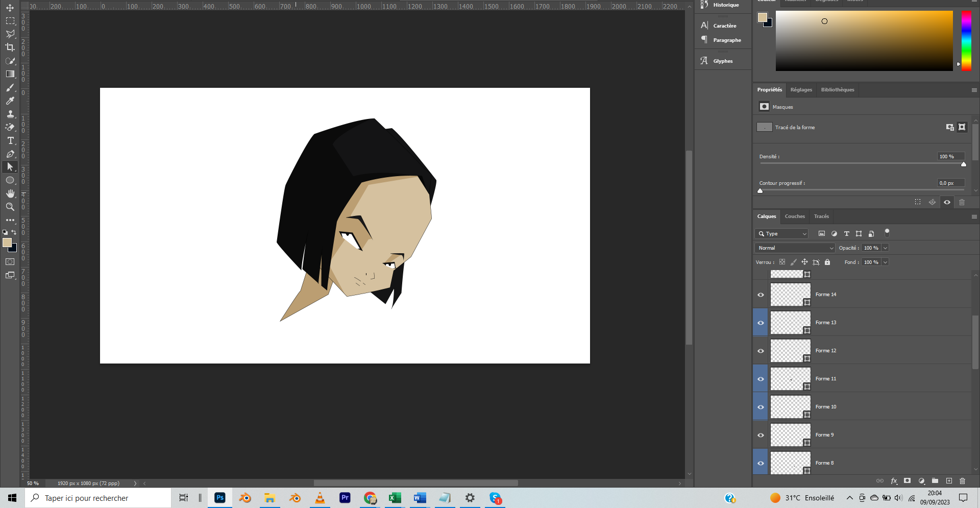The width and height of the screenshot is (980, 508).
Task: Show hidden system tray icons chevron
Action: pyautogui.click(x=849, y=498)
